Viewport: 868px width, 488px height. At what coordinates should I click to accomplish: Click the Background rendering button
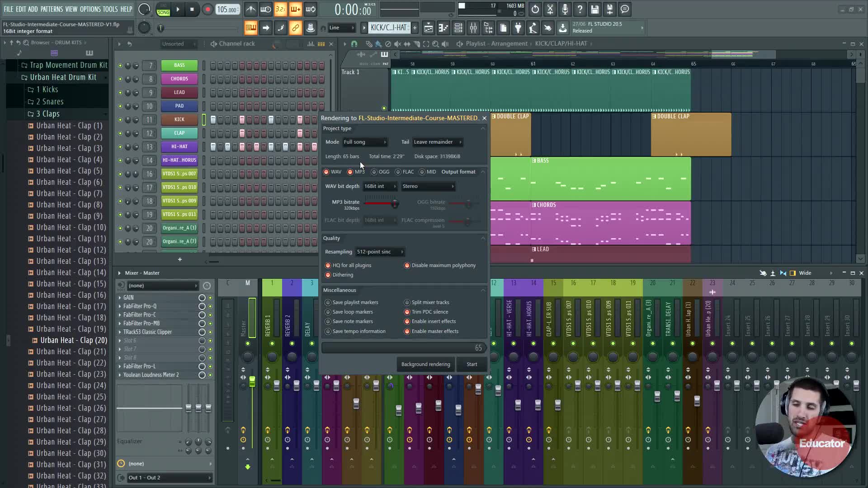[x=425, y=364]
